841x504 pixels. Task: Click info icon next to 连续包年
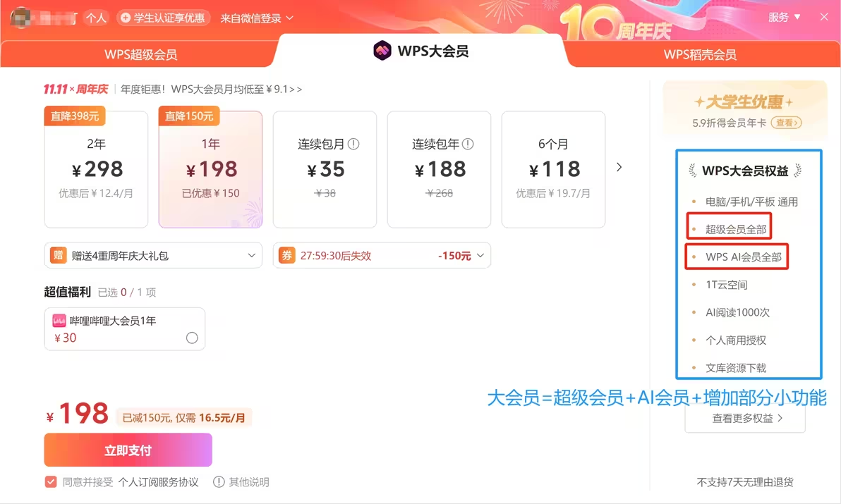[468, 144]
